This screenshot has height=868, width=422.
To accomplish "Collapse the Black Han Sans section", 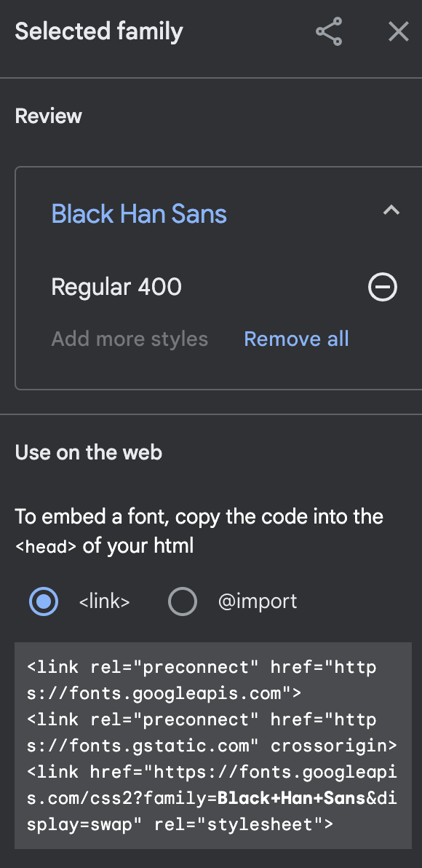I will click(x=391, y=210).
